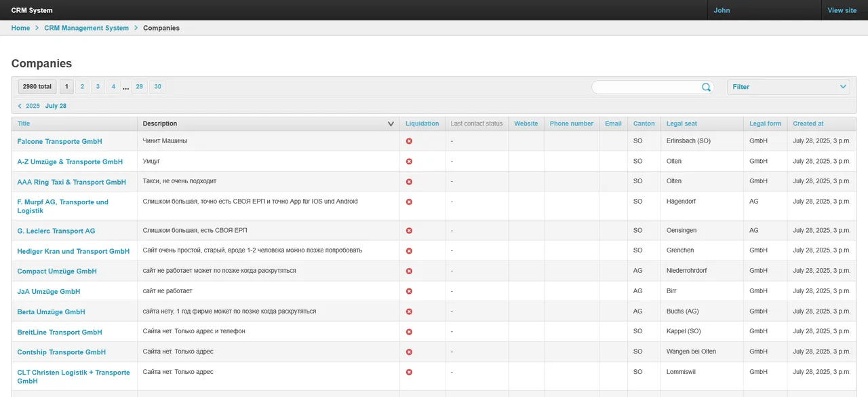Screen dimensions: 868x397
Task: Go to page 4
Action: [x=113, y=87]
